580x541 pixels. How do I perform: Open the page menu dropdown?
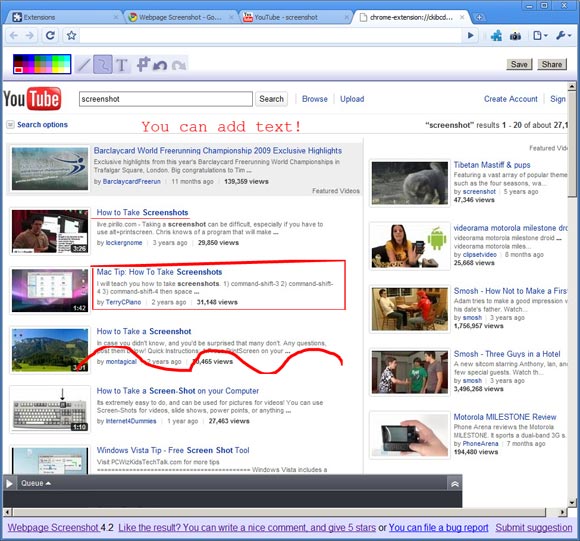click(x=540, y=35)
